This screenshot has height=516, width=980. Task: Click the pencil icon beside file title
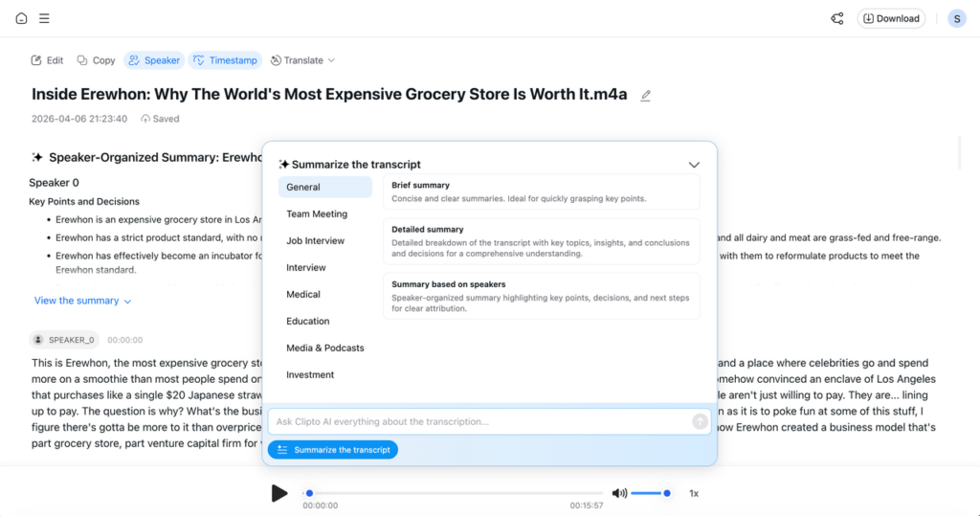pos(646,95)
